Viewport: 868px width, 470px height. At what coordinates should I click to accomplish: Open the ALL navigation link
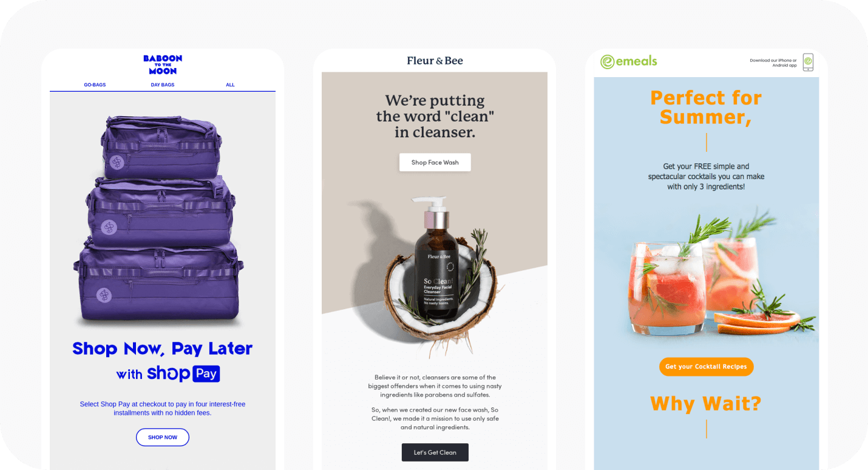[230, 85]
